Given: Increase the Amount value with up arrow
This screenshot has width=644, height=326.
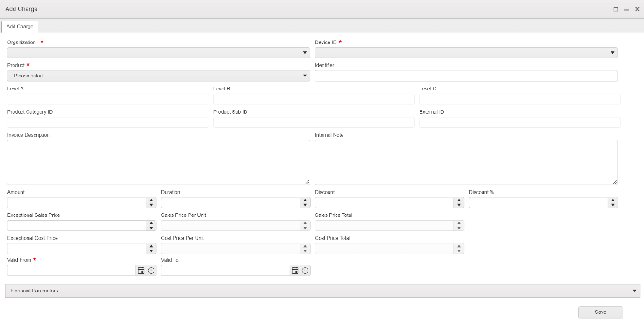Looking at the screenshot, I should [x=151, y=200].
